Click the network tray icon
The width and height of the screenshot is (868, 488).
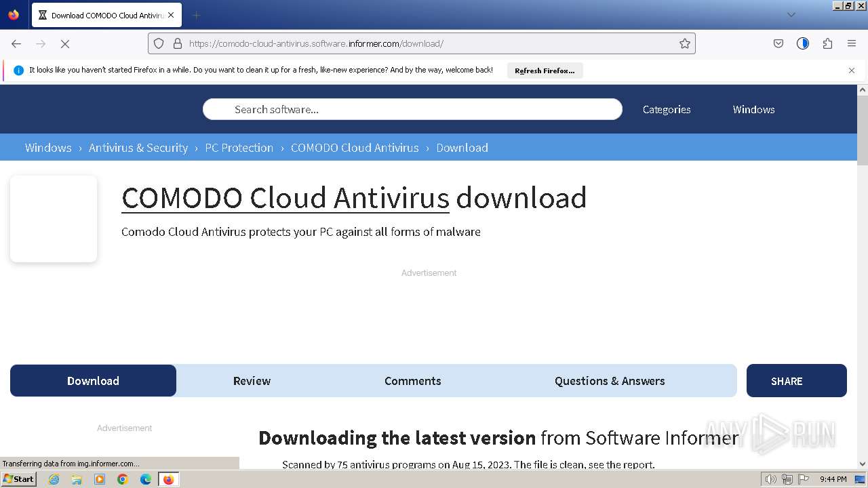pos(787,479)
